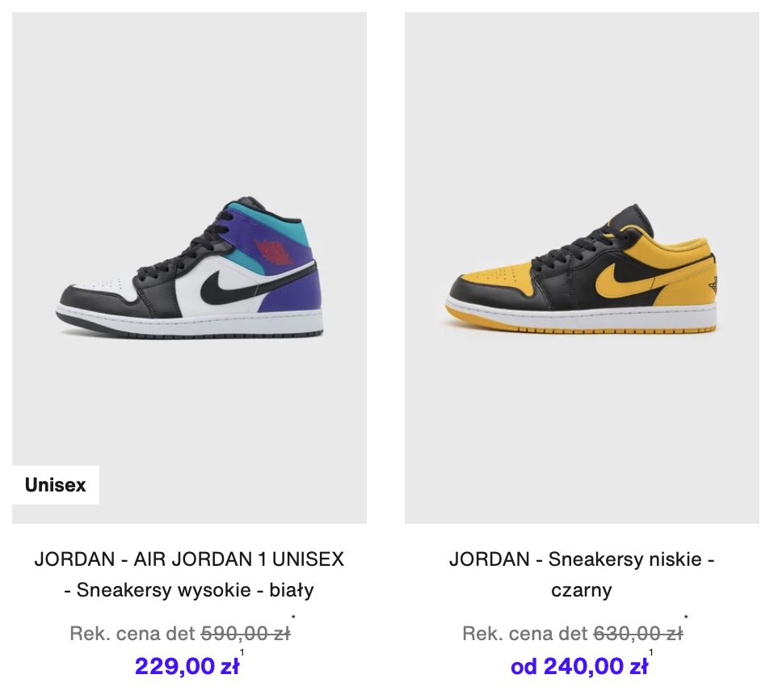Click asterisk footnote beside 590,00 zł
Screen dimensions: 774x700
pyautogui.click(x=293, y=617)
